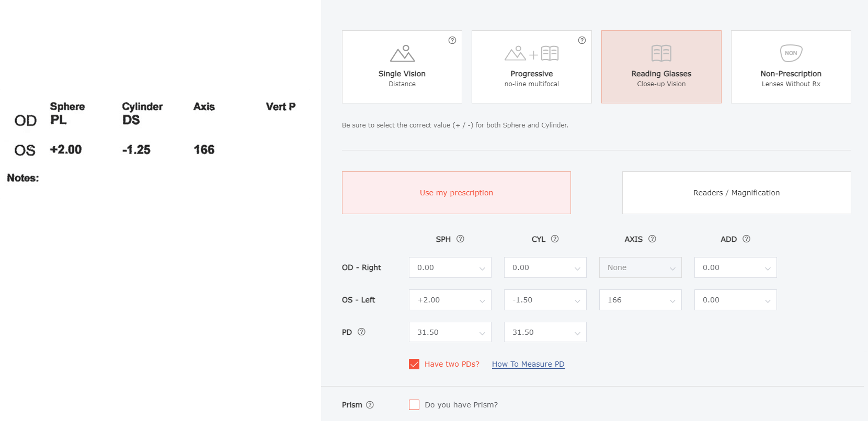
Task: Click the PD help question icon
Action: coord(361,332)
